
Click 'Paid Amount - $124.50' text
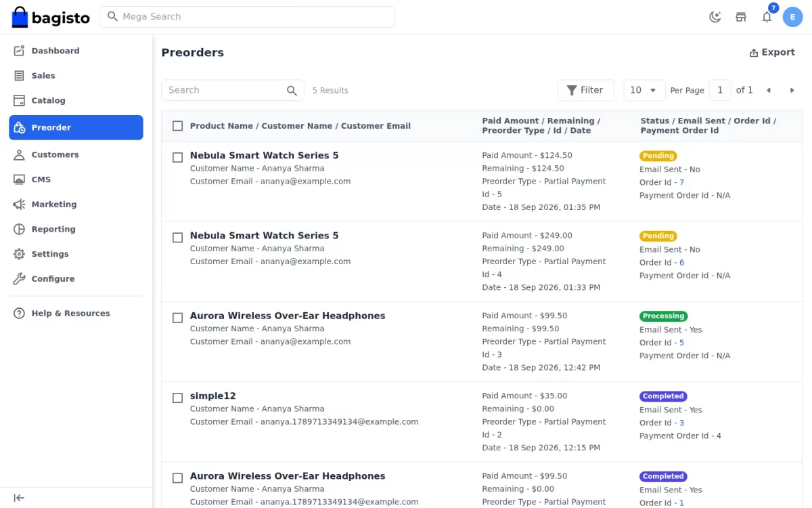click(527, 155)
